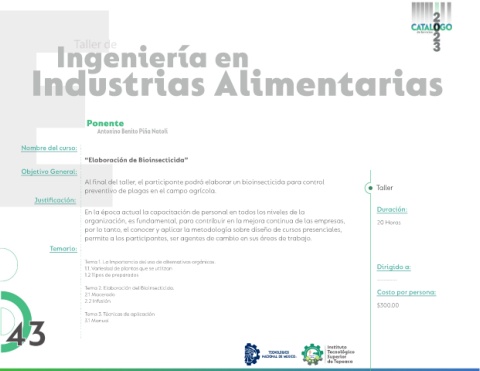Click the Instituto Tecnológico Superior gear logo
Viewport: 480px width, 371px height.
(312, 354)
